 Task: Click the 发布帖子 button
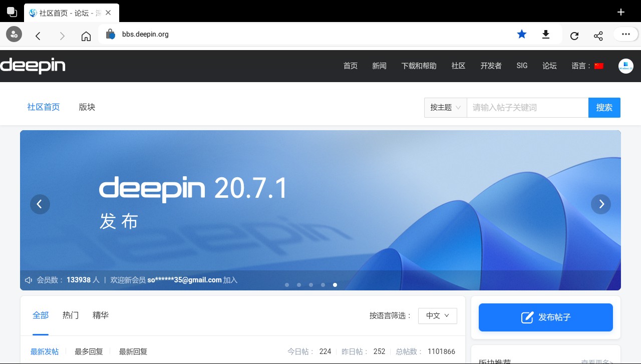[x=546, y=317]
